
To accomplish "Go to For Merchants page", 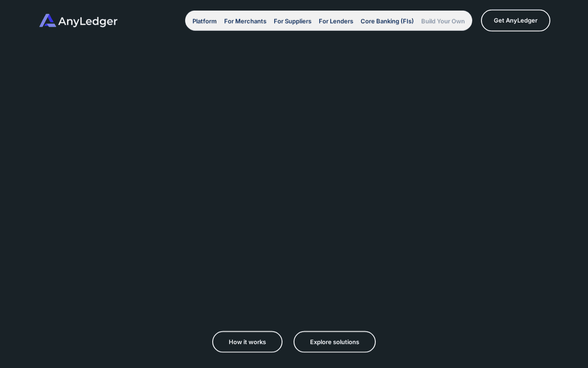I will click(x=245, y=21).
